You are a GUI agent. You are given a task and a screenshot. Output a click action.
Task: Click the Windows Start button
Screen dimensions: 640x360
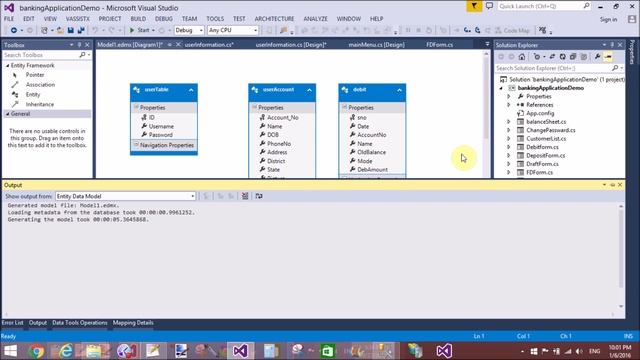(10, 351)
